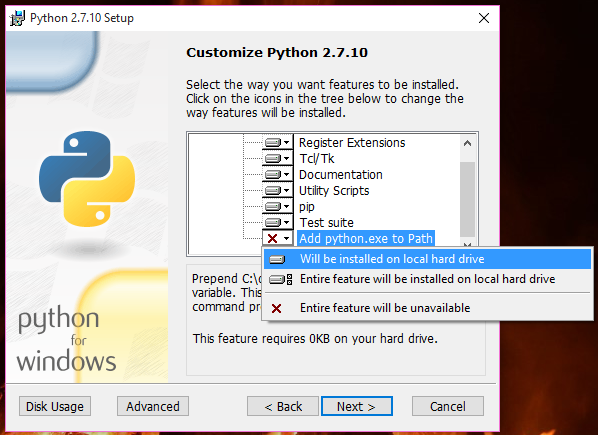598x435 pixels.
Task: Click the installer icon in title bar
Action: tap(17, 18)
